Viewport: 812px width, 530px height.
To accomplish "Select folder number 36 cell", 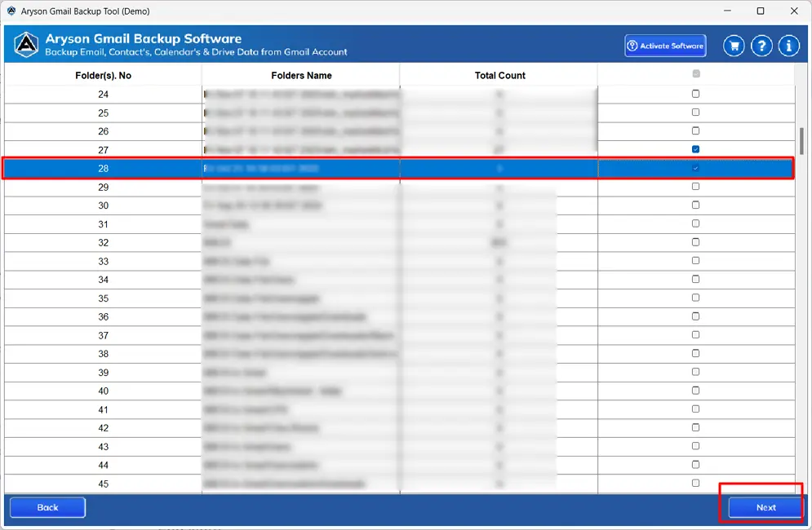I will [103, 316].
